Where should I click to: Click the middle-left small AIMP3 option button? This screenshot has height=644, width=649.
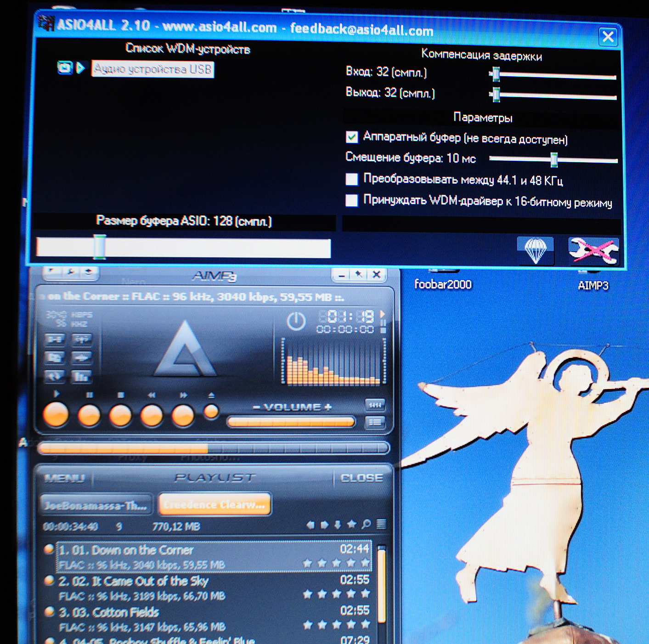coord(54,357)
